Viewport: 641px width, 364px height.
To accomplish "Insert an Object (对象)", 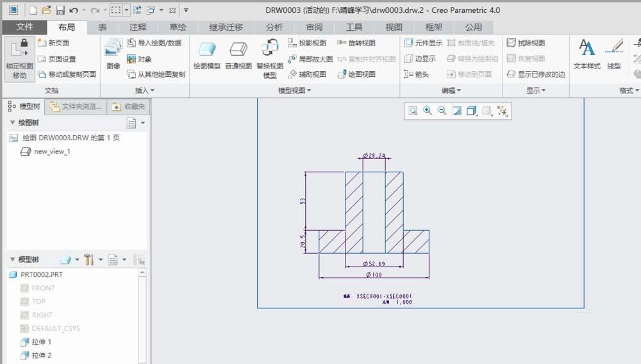I will (139, 59).
